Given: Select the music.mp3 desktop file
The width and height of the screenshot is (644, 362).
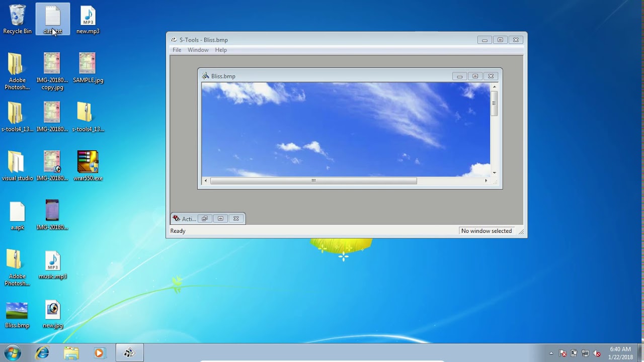Looking at the screenshot, I should click(52, 264).
